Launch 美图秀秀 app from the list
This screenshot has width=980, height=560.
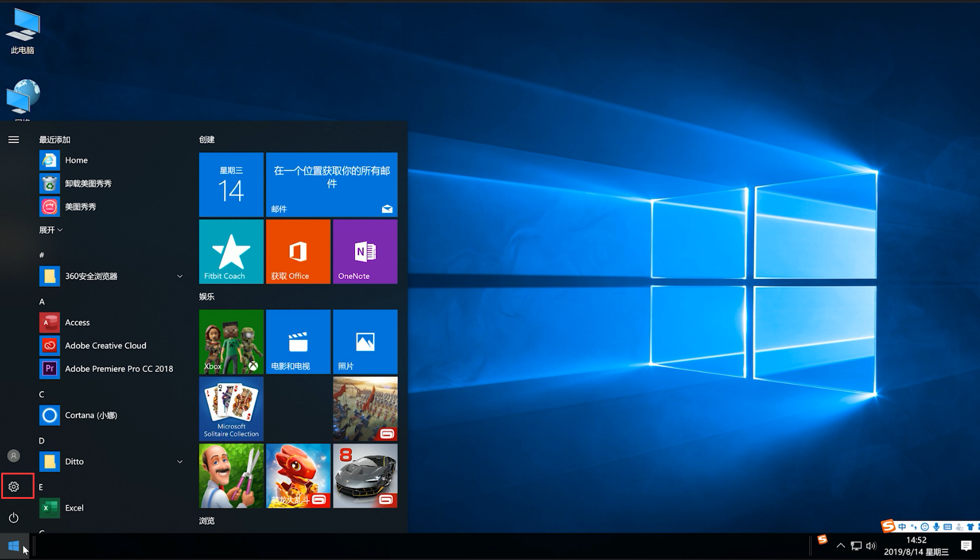[x=111, y=207]
